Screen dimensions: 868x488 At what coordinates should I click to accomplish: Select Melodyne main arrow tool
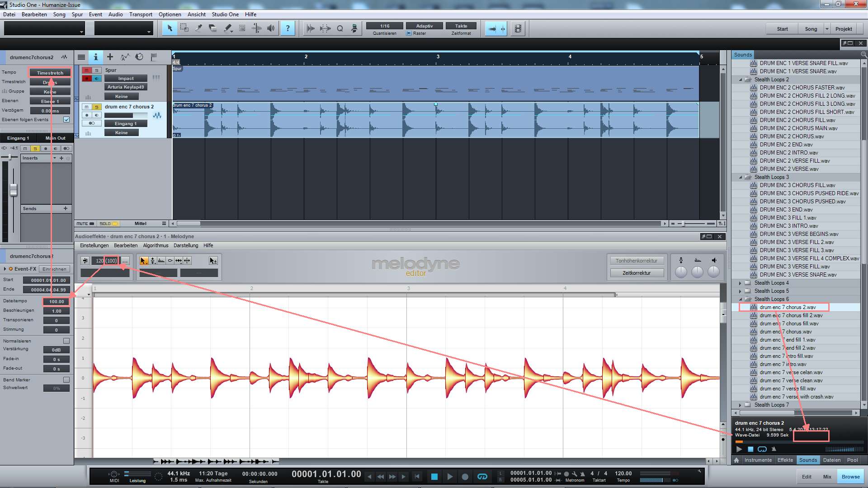coord(144,261)
